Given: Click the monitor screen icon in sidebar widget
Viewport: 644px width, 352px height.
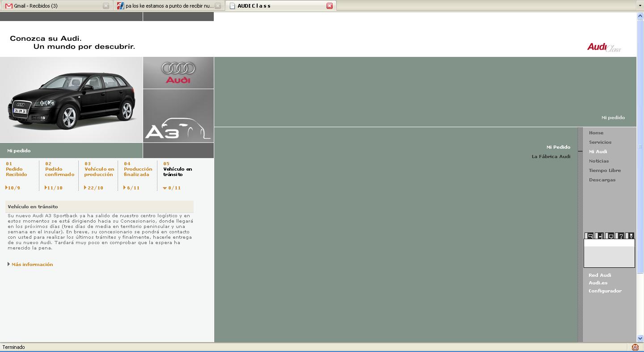Looking at the screenshot, I should [611, 236].
